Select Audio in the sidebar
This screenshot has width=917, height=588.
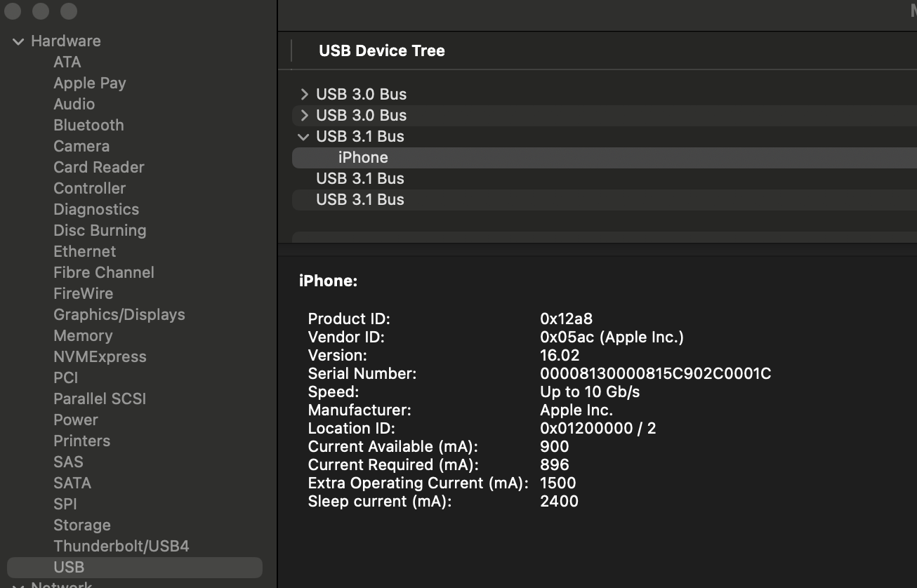pyautogui.click(x=74, y=104)
